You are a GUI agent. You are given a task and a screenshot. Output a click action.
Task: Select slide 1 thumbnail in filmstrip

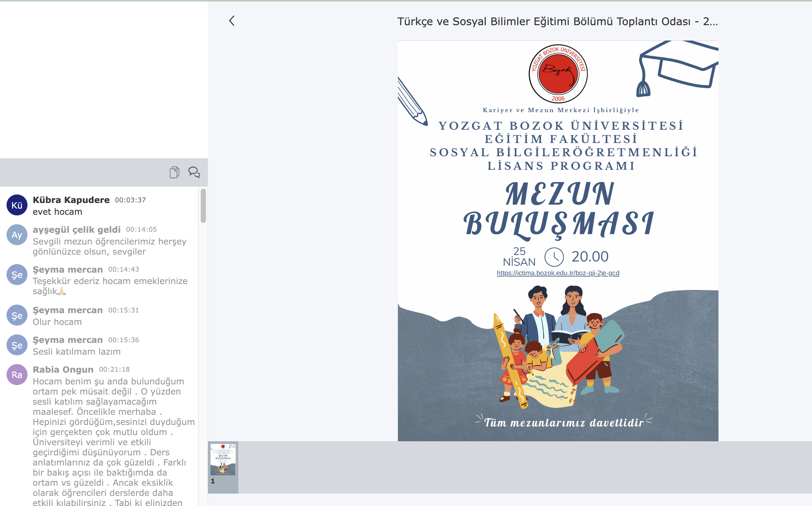click(223, 460)
